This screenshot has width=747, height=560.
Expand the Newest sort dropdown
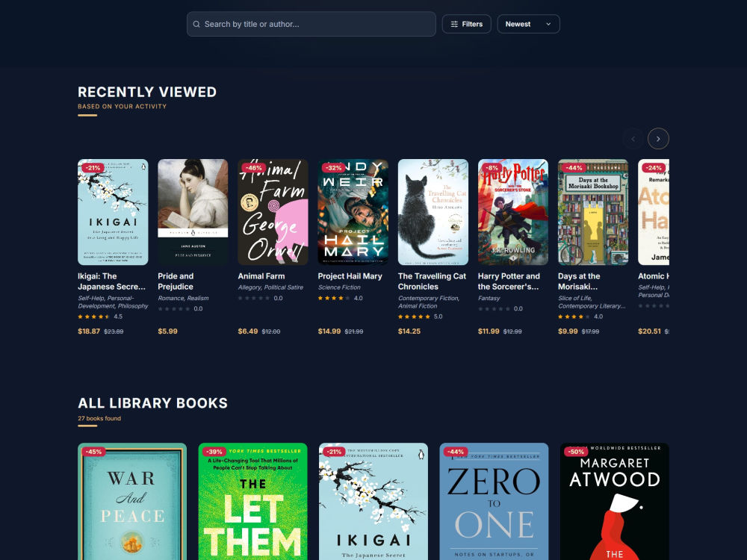point(528,25)
